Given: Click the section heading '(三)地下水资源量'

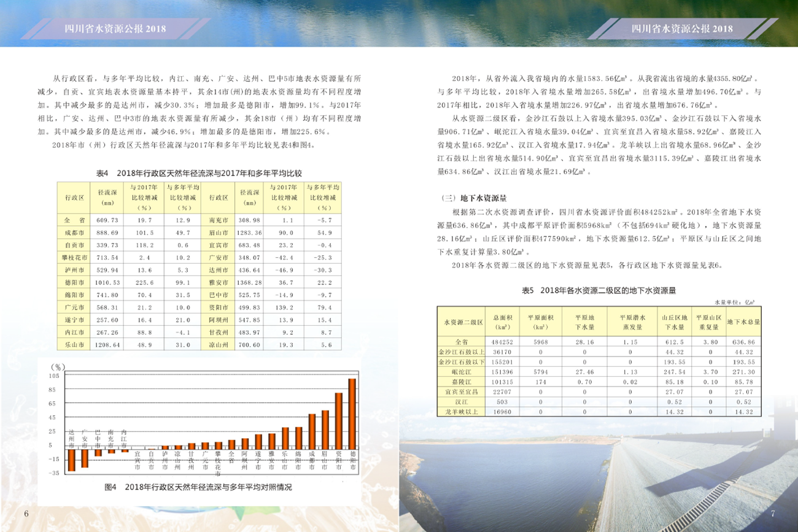Looking at the screenshot, I should pyautogui.click(x=473, y=198).
